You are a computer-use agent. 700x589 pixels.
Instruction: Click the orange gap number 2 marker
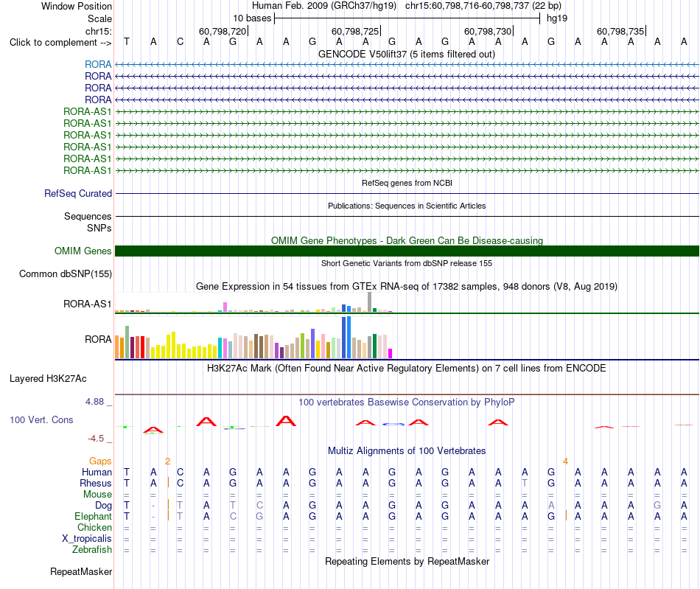click(x=167, y=461)
